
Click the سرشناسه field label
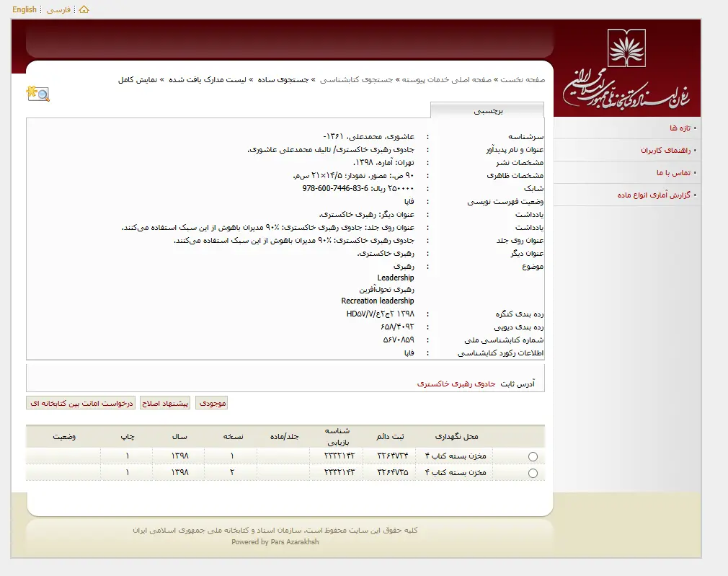click(x=525, y=136)
